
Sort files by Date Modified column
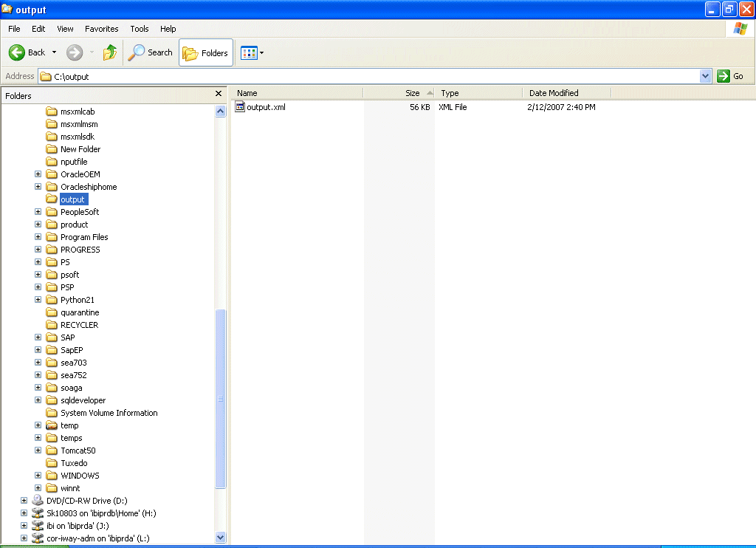[x=567, y=93]
